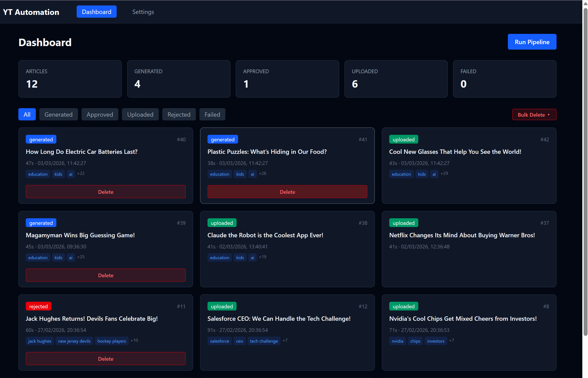
Task: Expand the +29 tags on the glasses article
Action: coord(444,173)
